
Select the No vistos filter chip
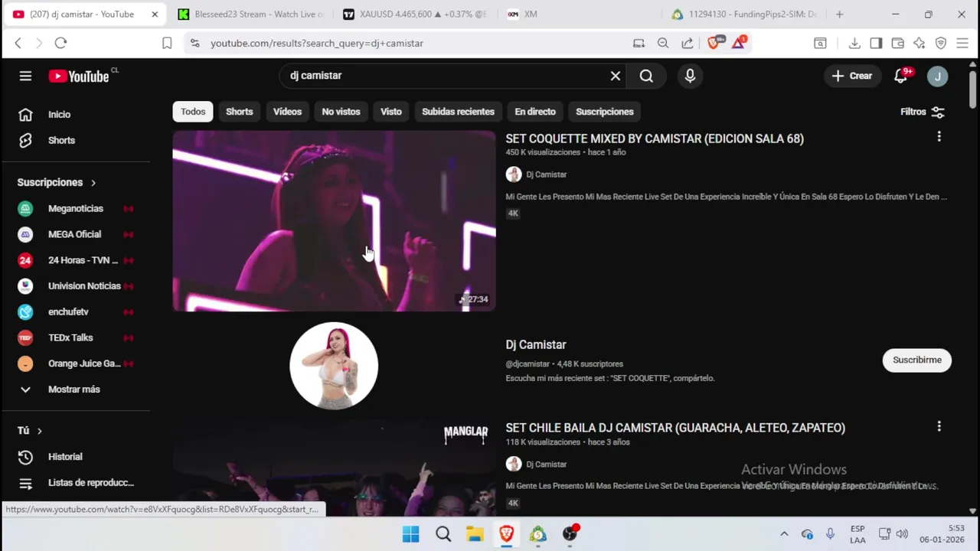click(341, 112)
